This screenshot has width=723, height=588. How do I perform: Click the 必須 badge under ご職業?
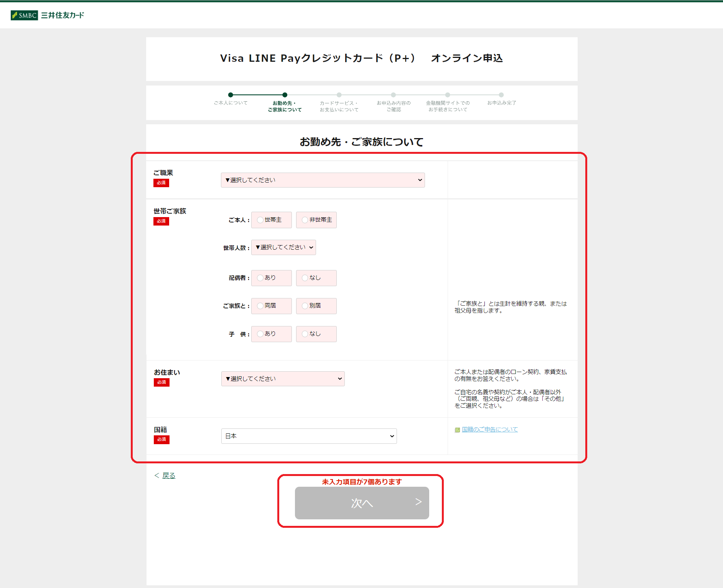pyautogui.click(x=161, y=183)
